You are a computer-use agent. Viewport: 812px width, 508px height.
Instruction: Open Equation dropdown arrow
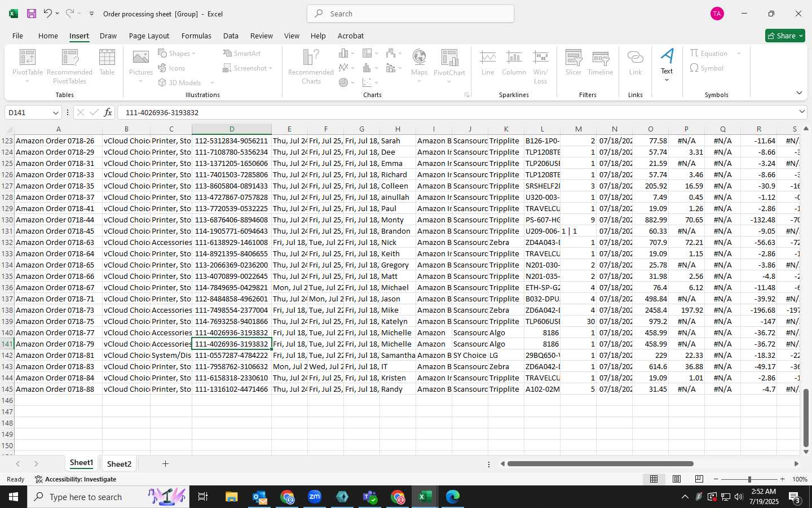click(739, 53)
